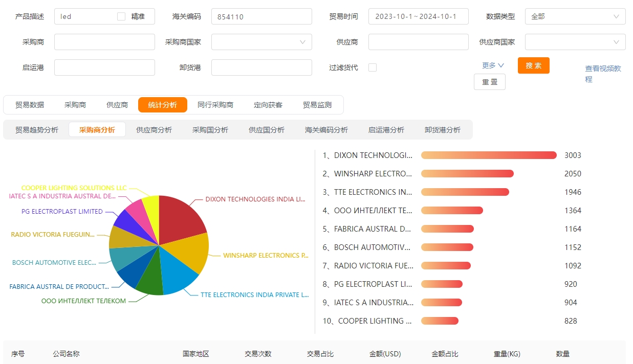Select 贸易趋势分析 sub-tab
The image size is (633, 364).
(37, 130)
